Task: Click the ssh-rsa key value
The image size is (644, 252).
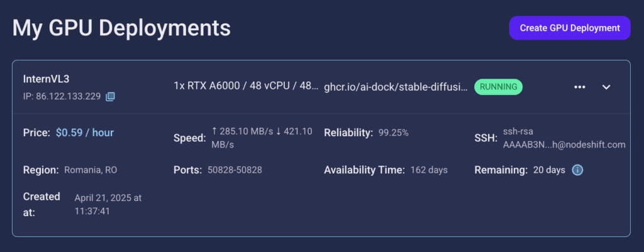Action: pos(564,138)
